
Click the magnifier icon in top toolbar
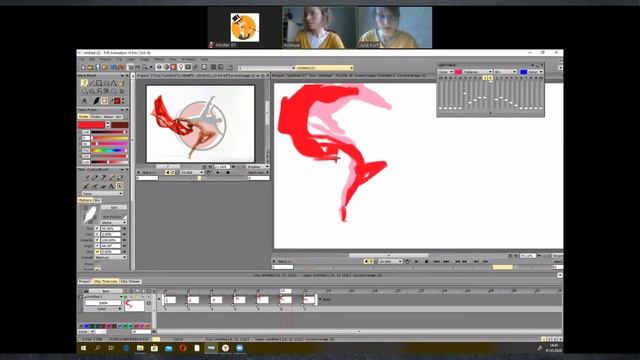pyautogui.click(x=144, y=67)
